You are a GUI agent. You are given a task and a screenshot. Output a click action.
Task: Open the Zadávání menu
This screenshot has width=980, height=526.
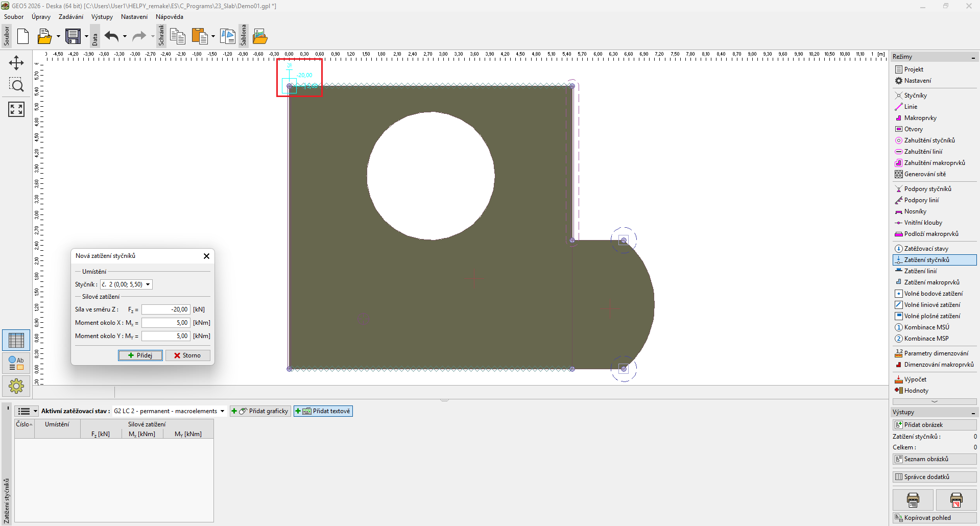70,17
